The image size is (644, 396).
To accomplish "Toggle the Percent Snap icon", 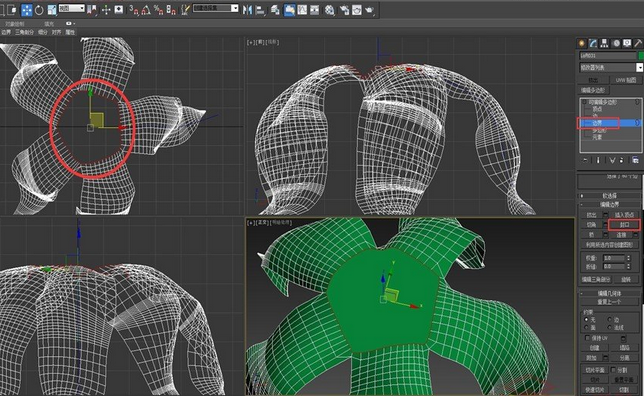I will (x=159, y=10).
